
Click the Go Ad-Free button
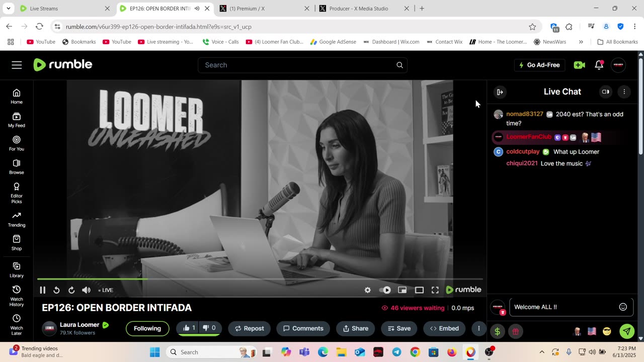tap(539, 65)
